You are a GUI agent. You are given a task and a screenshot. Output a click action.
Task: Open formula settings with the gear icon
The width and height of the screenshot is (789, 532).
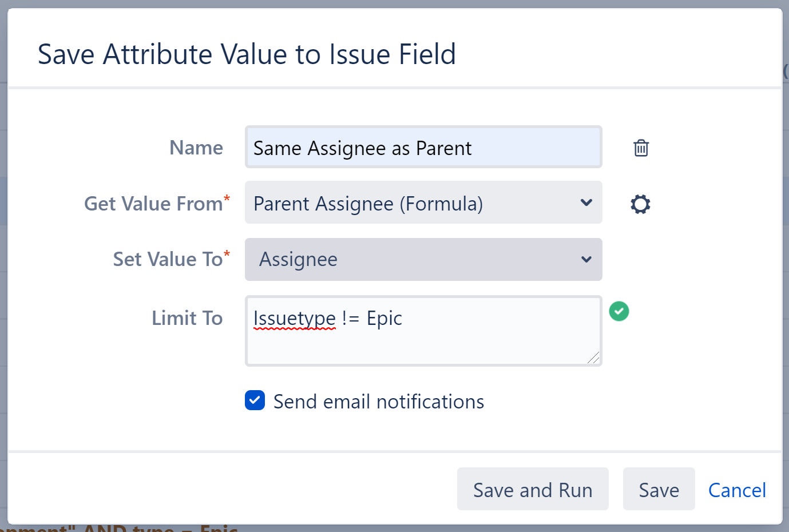(640, 204)
